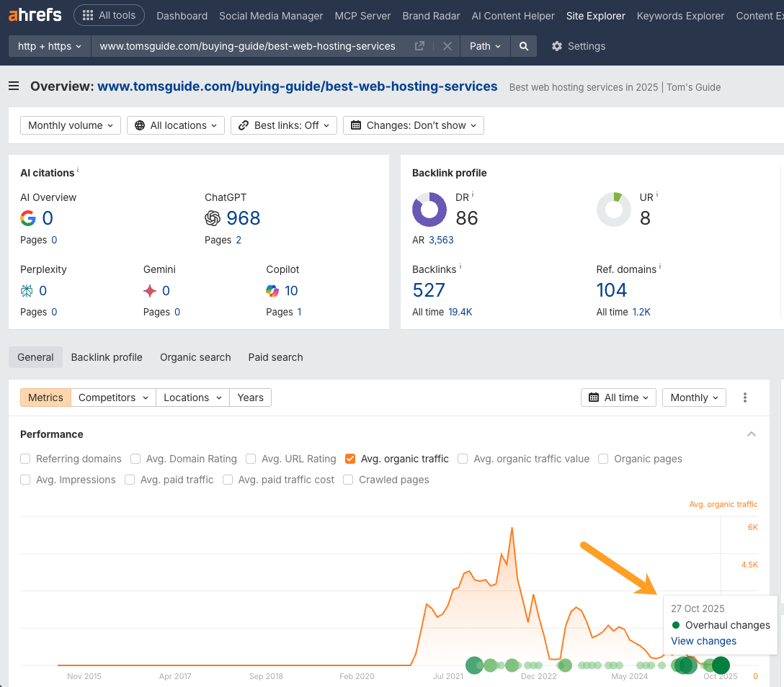This screenshot has height=687, width=784.
Task: Click the purple DR donut chart
Action: tap(429, 210)
